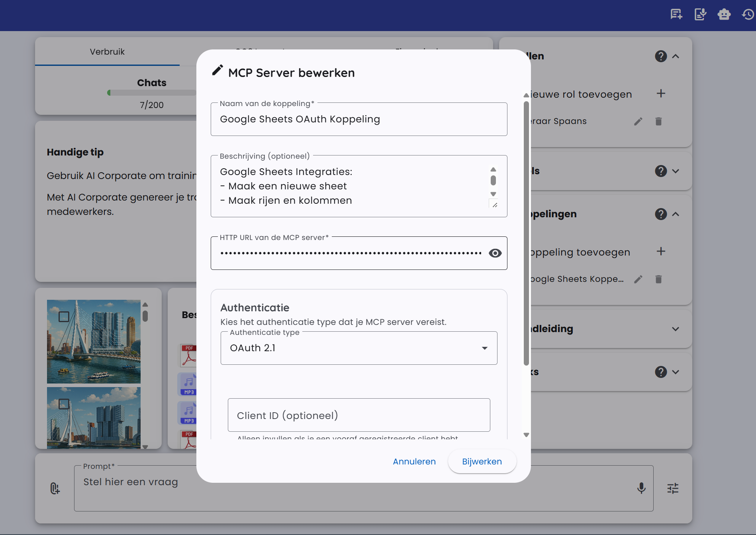Image resolution: width=756 pixels, height=535 pixels.
Task: Show the hidden MCP server URL
Action: click(x=495, y=253)
